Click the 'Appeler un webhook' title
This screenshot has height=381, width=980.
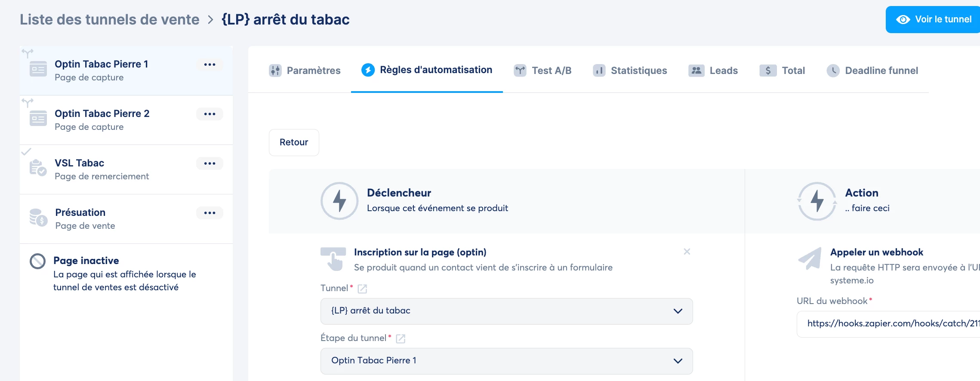click(x=877, y=252)
